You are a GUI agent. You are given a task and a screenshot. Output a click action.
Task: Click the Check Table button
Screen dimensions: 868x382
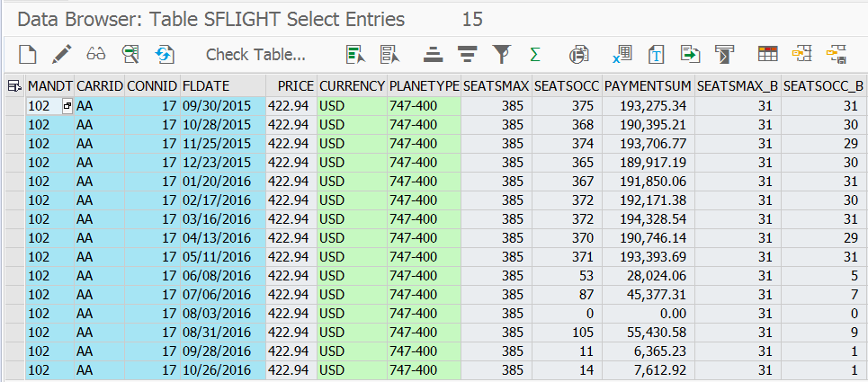(x=255, y=55)
